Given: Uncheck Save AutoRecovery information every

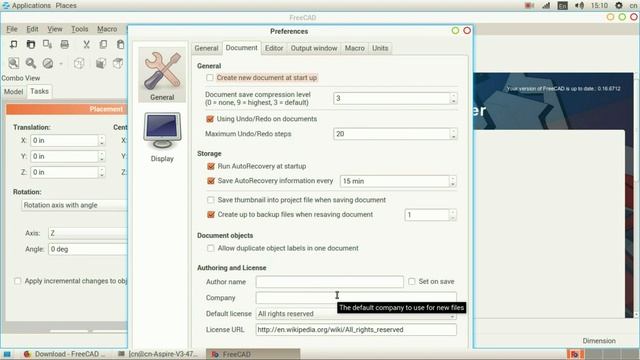Looking at the screenshot, I should click(x=211, y=181).
